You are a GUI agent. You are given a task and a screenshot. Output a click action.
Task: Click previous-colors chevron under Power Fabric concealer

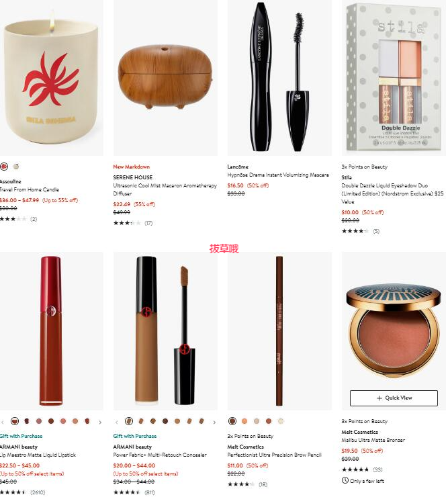(x=116, y=422)
